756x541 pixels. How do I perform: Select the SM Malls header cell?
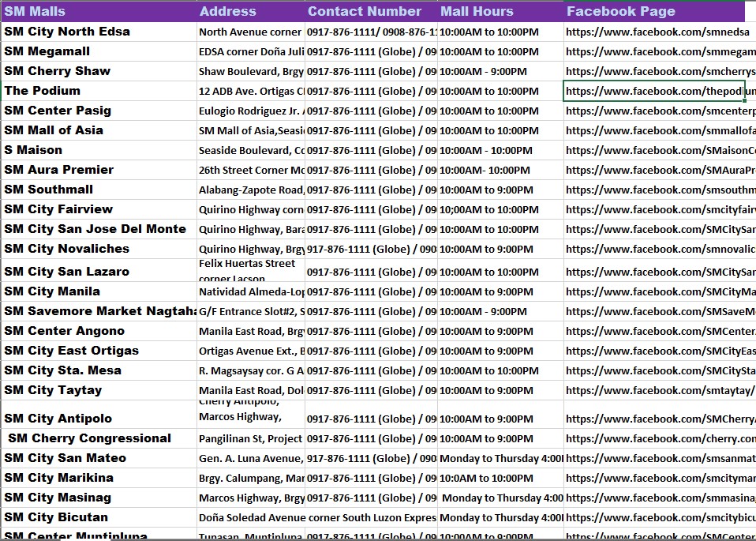coord(99,11)
